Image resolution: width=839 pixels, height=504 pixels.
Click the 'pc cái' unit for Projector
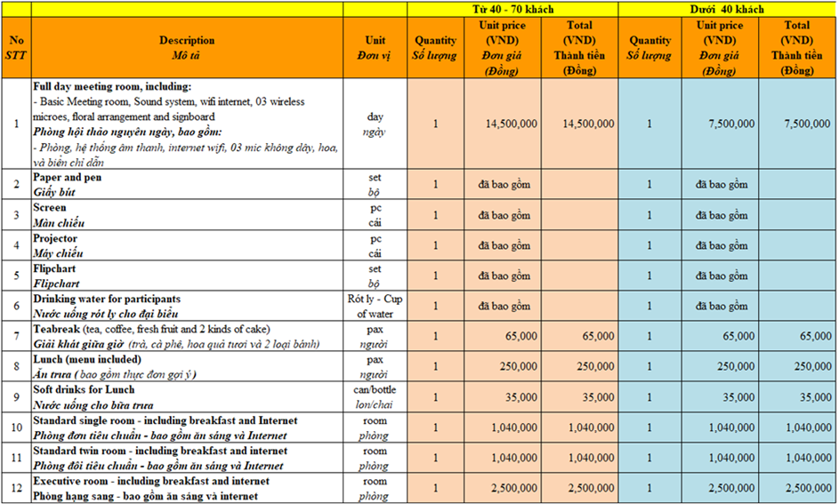[375, 245]
